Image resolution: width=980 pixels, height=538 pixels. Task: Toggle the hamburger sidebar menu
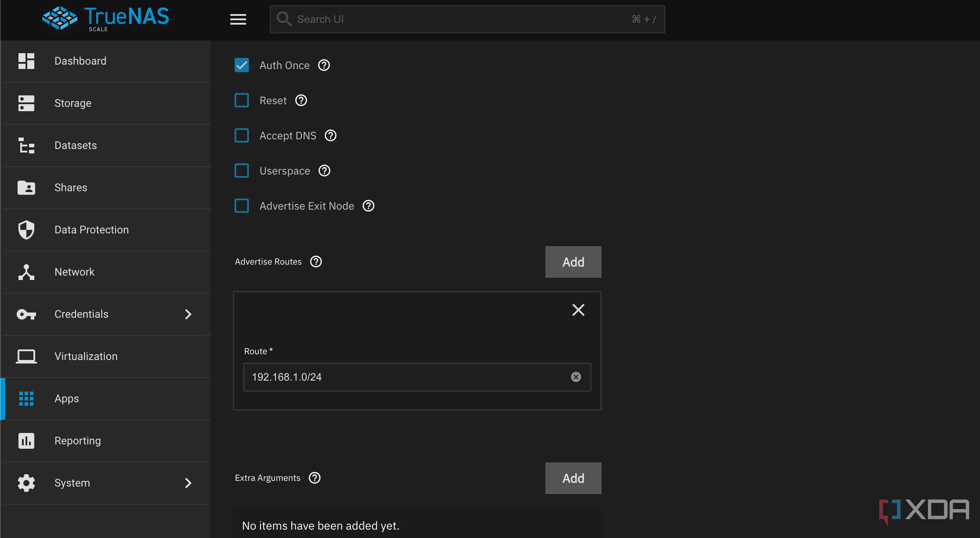(x=238, y=19)
